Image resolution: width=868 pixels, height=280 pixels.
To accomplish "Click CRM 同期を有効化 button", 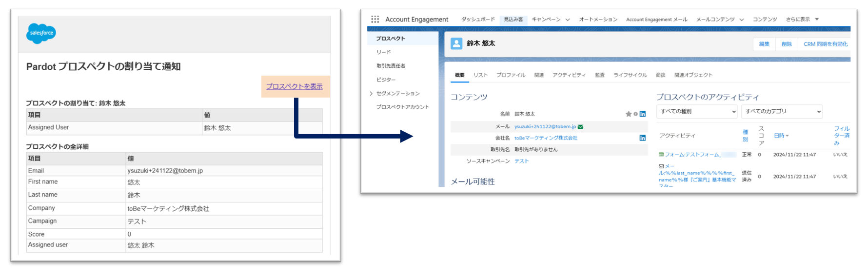I will point(826,44).
